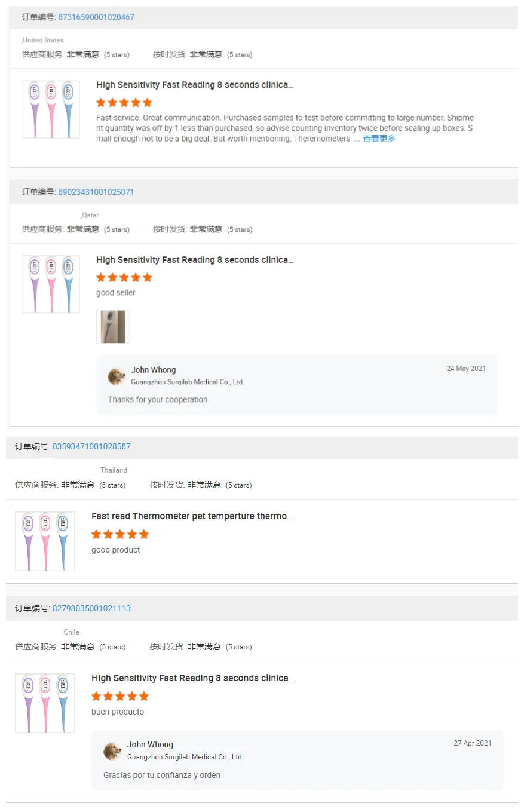The width and height of the screenshot is (524, 812).
Task: Open order number 83593471001028587
Action: 91,446
